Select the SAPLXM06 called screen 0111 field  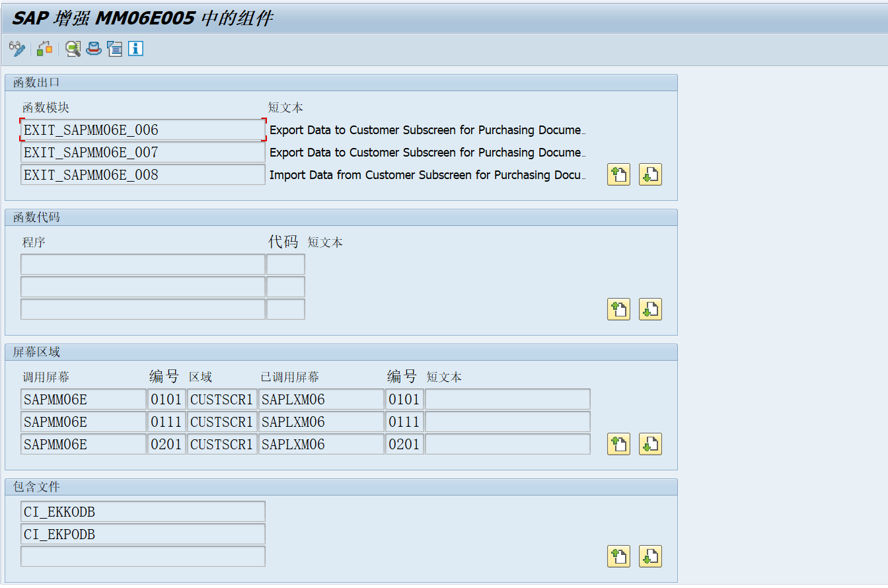coord(321,422)
